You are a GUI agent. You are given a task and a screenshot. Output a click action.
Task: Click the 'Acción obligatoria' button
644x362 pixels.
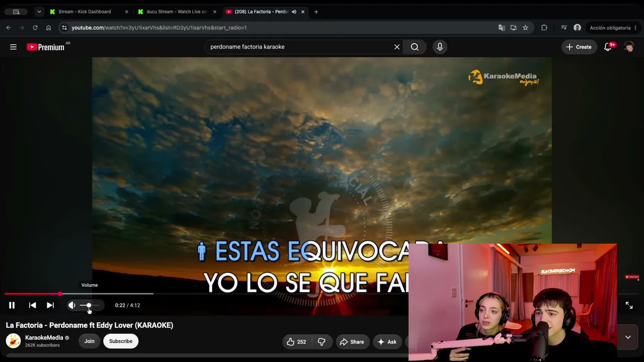[x=610, y=28]
